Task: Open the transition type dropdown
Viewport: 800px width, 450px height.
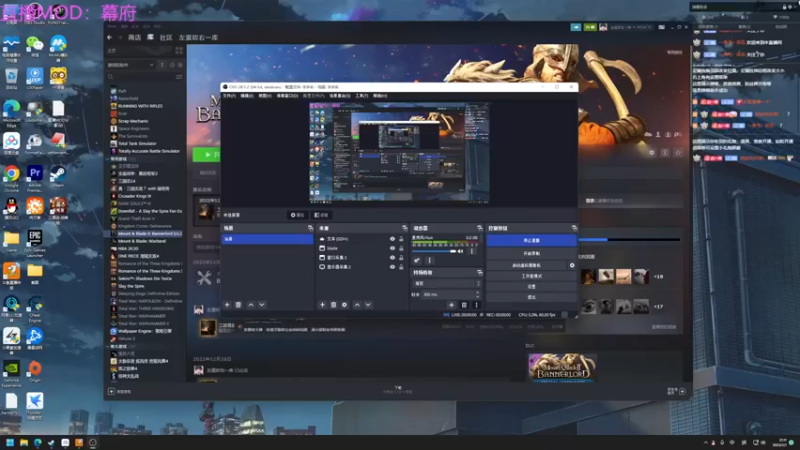Action: point(446,283)
